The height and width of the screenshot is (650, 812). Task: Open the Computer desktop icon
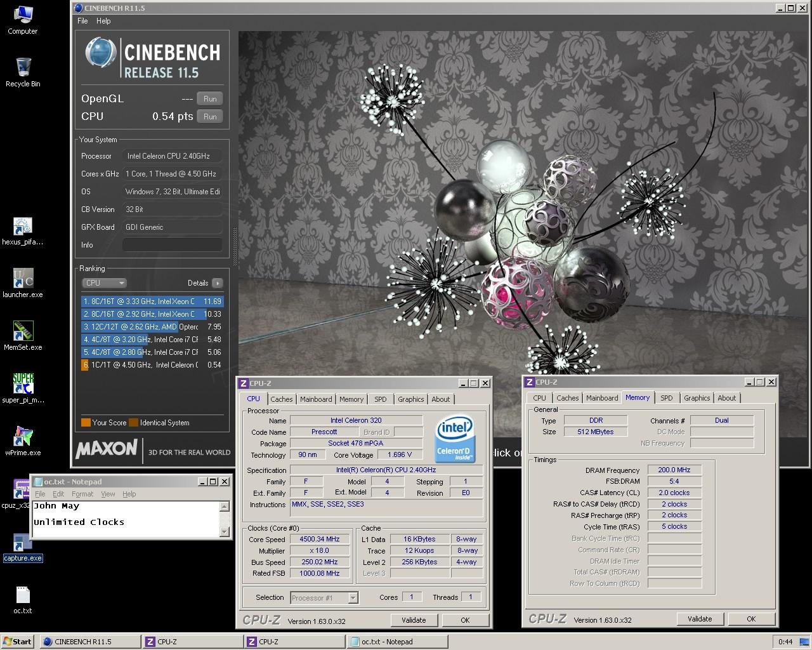coord(23,20)
